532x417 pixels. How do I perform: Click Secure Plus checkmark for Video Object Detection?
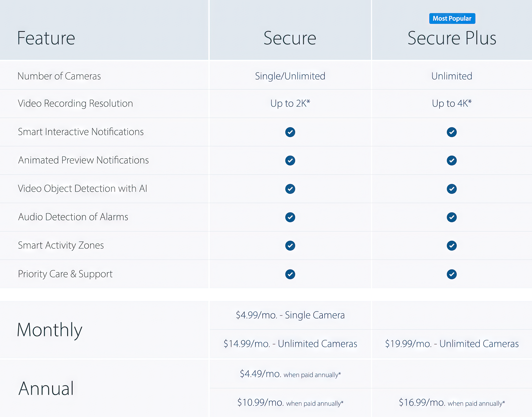click(x=452, y=189)
